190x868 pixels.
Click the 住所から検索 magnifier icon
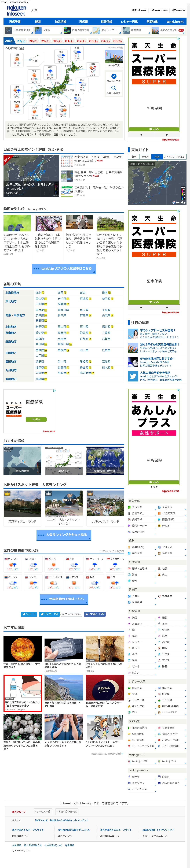pyautogui.click(x=114, y=88)
